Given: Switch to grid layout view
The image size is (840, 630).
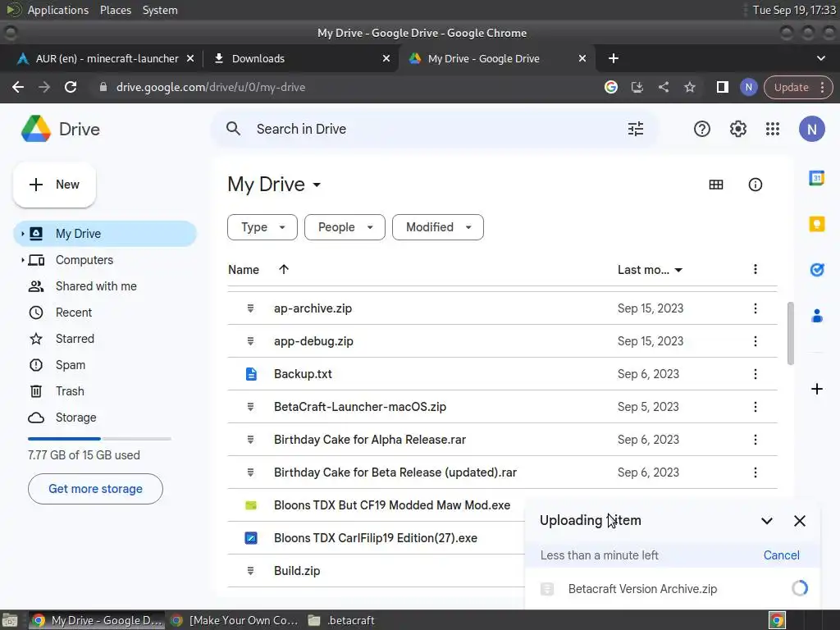Looking at the screenshot, I should point(715,185).
